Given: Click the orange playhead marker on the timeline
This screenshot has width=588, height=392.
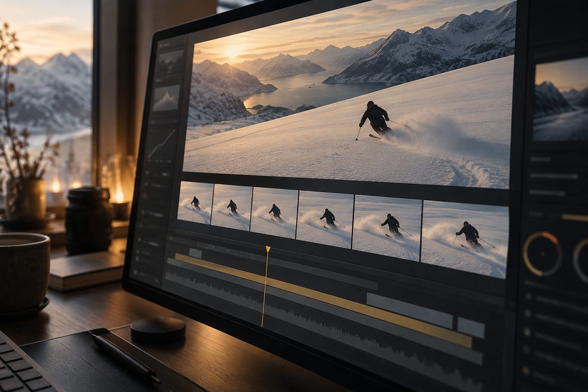Looking at the screenshot, I should click(268, 249).
